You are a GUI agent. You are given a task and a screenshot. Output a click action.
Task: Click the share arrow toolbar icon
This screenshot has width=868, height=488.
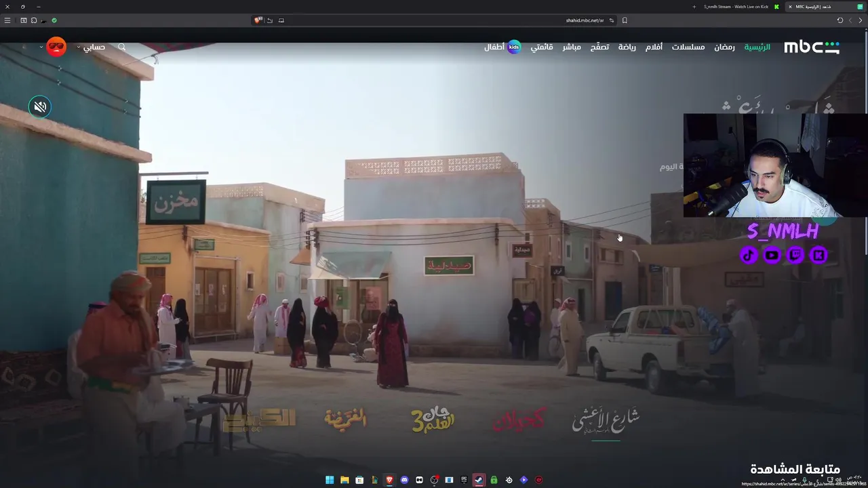pyautogui.click(x=270, y=20)
